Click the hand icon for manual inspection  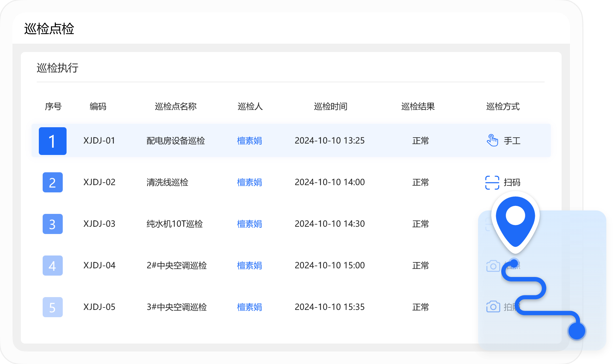pyautogui.click(x=492, y=140)
